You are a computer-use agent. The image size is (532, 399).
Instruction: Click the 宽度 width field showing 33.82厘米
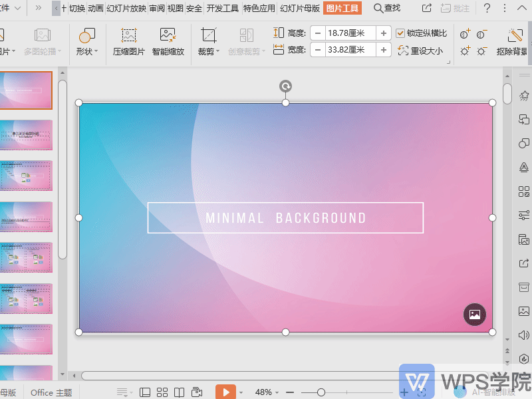click(x=350, y=50)
